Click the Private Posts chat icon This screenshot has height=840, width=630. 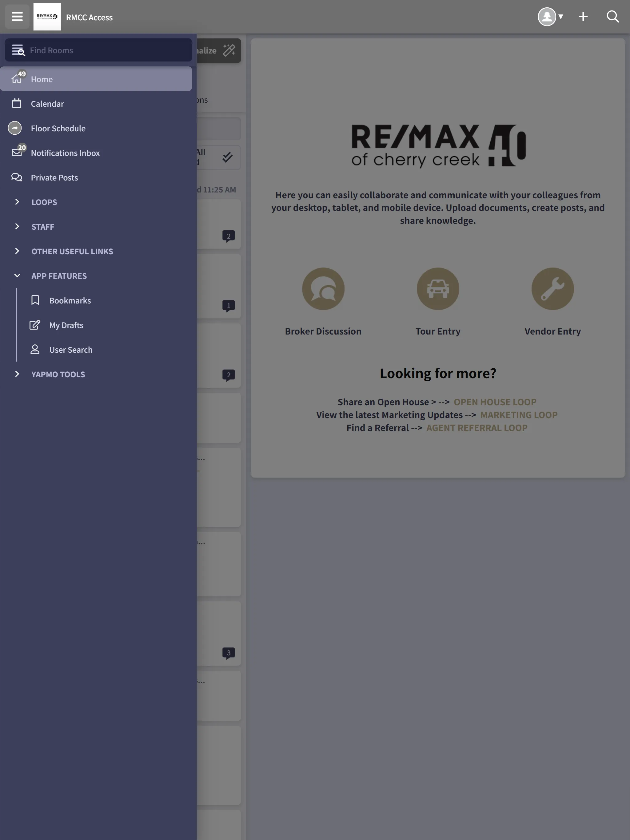pyautogui.click(x=17, y=177)
